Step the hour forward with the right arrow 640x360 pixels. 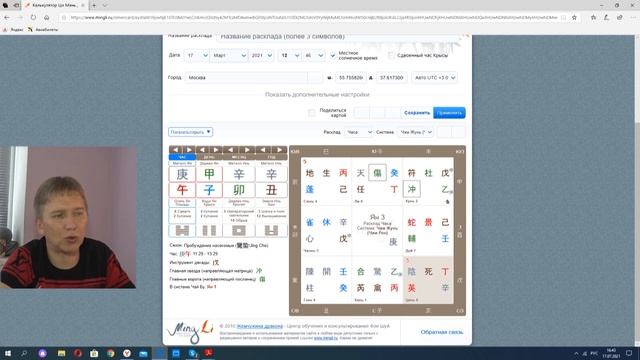189,150
